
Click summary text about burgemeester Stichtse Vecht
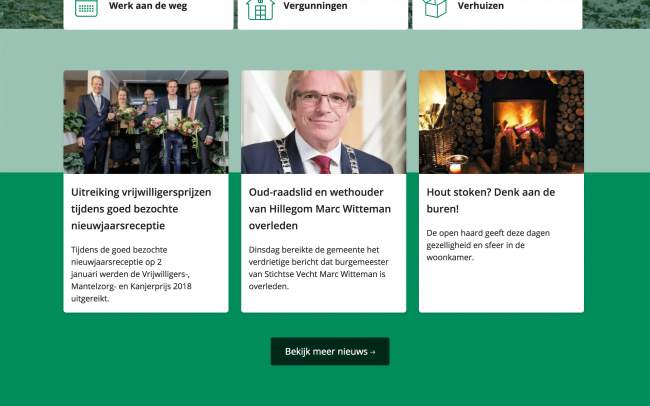319,268
